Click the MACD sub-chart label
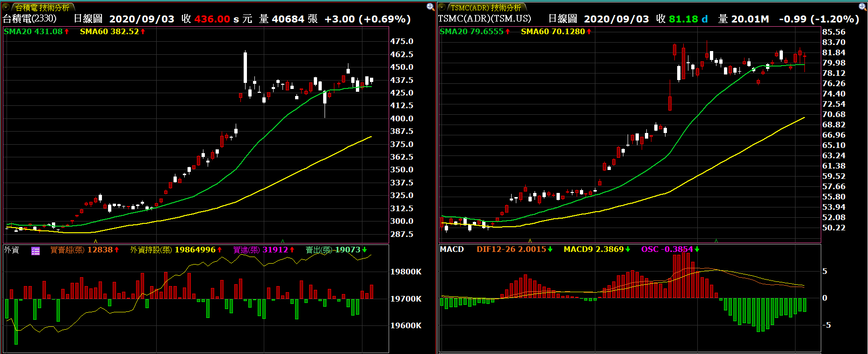The image size is (868, 354). [452, 249]
